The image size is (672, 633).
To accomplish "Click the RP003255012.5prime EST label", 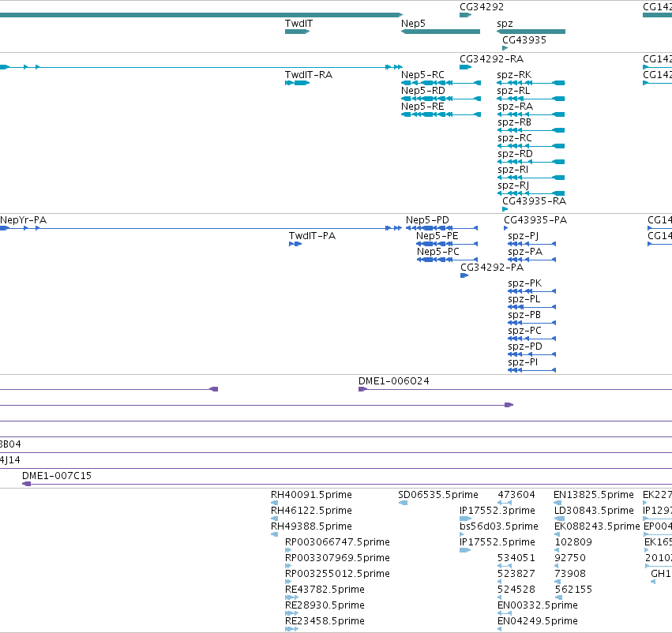I will pos(337,574).
